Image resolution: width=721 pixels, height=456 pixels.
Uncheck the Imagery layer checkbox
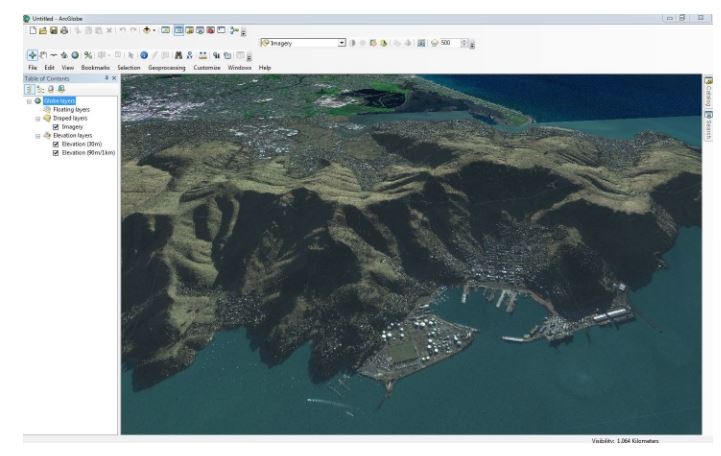coord(56,127)
